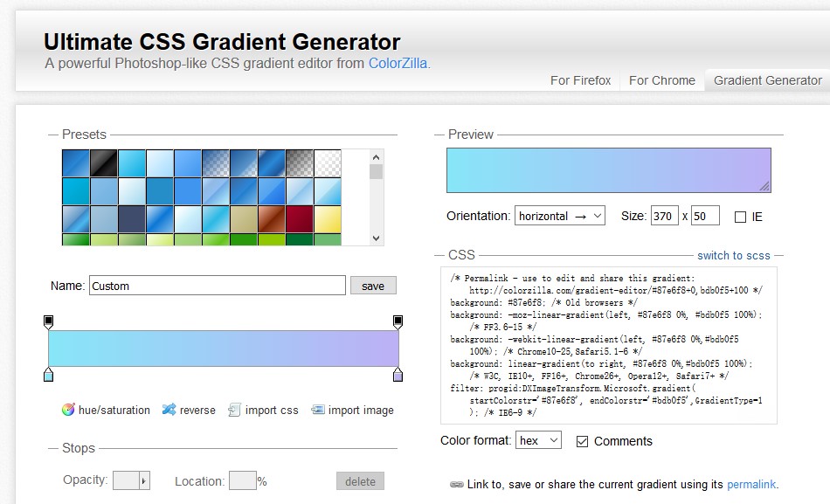Enable the IE checkbox

[740, 217]
